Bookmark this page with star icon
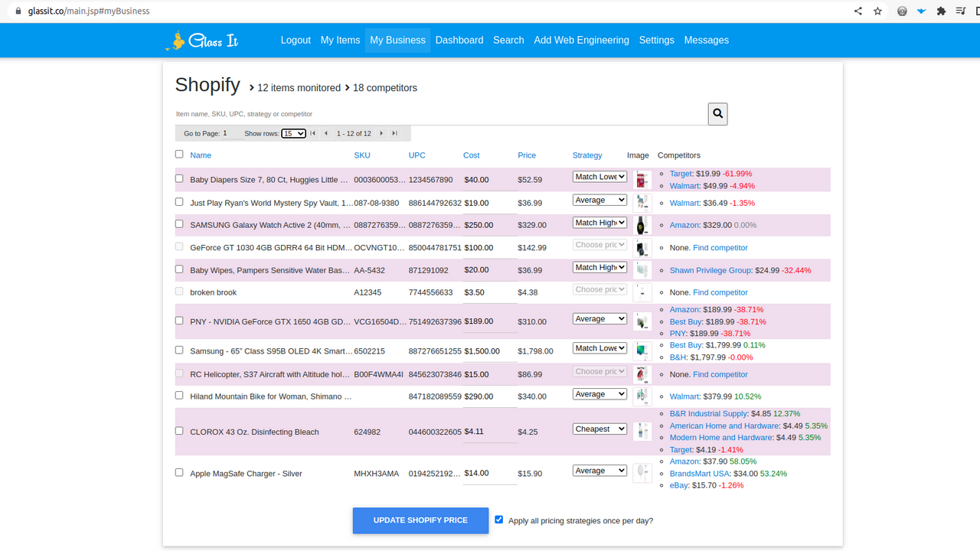Image resolution: width=980 pixels, height=551 pixels. pos(878,11)
